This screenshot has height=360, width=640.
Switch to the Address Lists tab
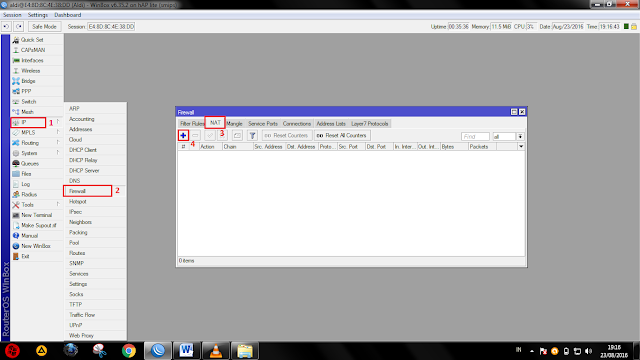pos(331,124)
